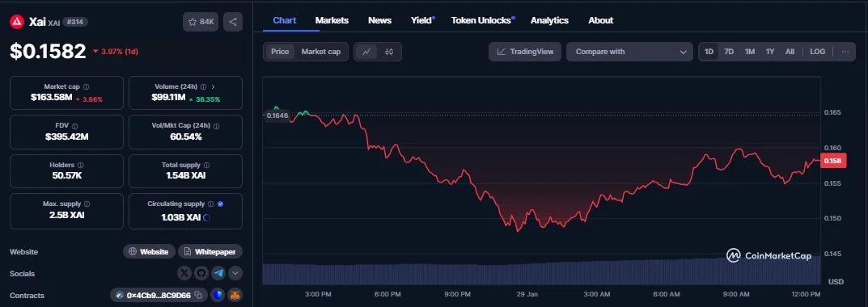868x307 pixels.
Task: Copy the contract address icon
Action: (198, 296)
